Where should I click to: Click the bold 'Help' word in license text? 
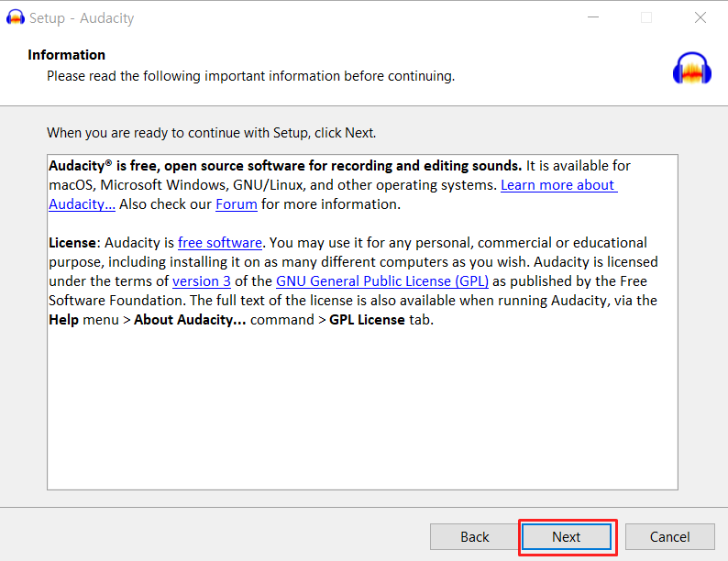[x=63, y=320]
